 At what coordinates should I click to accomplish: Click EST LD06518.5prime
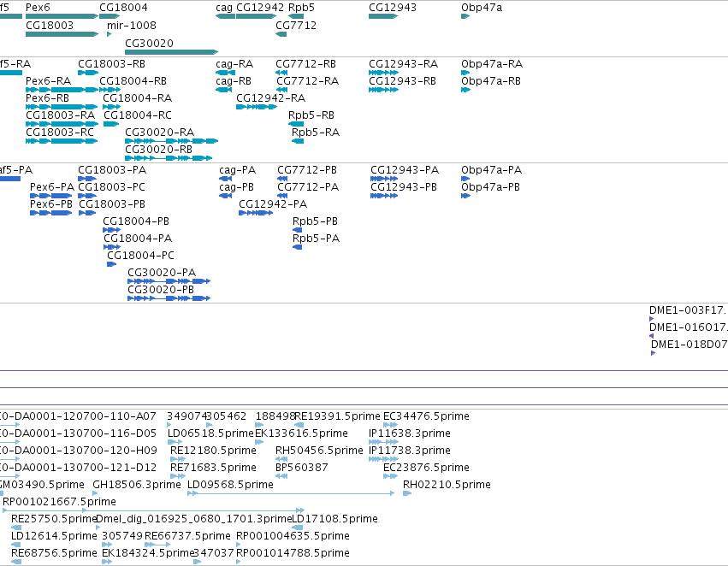[x=210, y=433]
